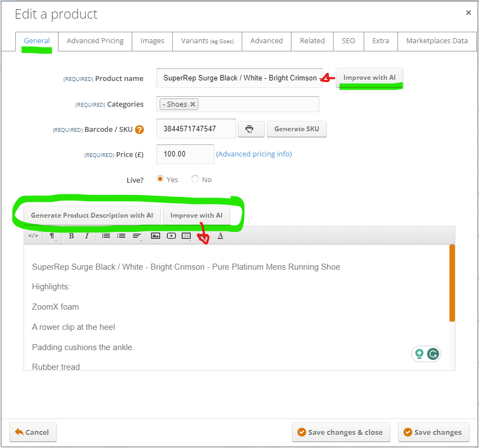Go to the Advanced tab

pos(267,41)
